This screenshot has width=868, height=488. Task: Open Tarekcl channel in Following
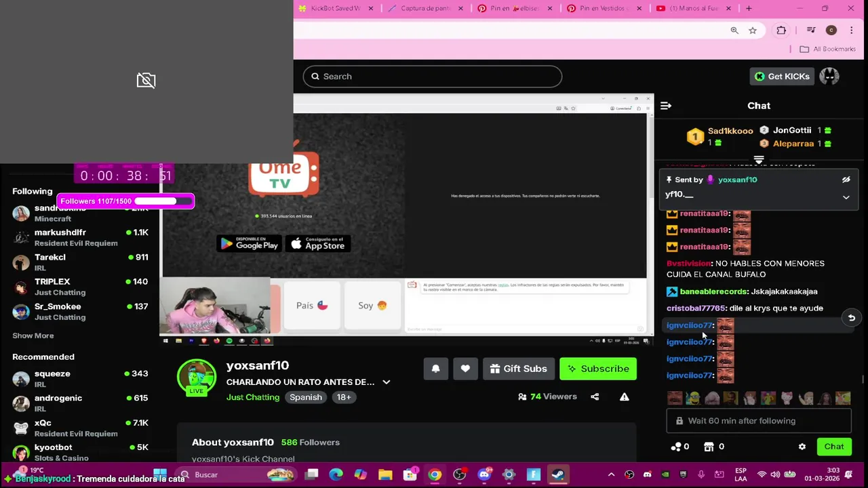pos(80,262)
